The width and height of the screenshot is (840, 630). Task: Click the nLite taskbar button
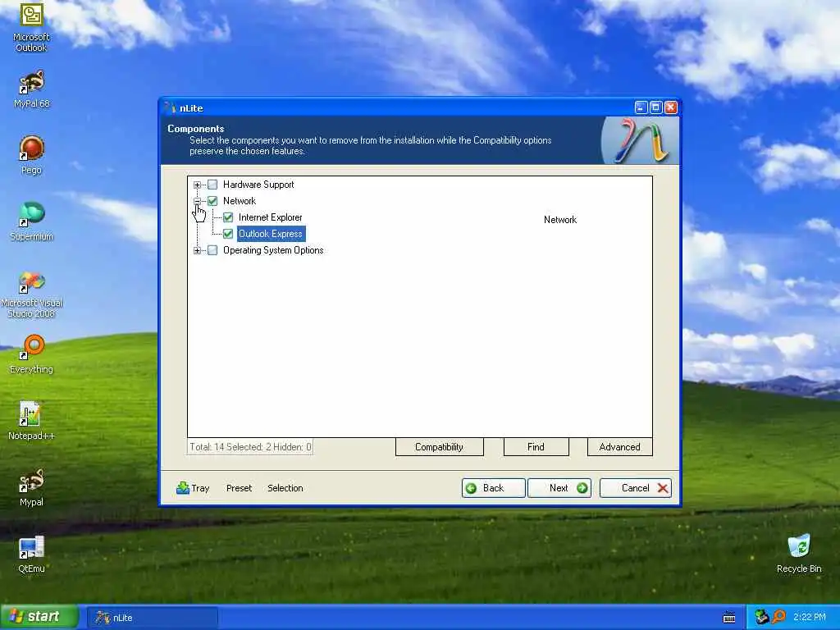click(153, 617)
